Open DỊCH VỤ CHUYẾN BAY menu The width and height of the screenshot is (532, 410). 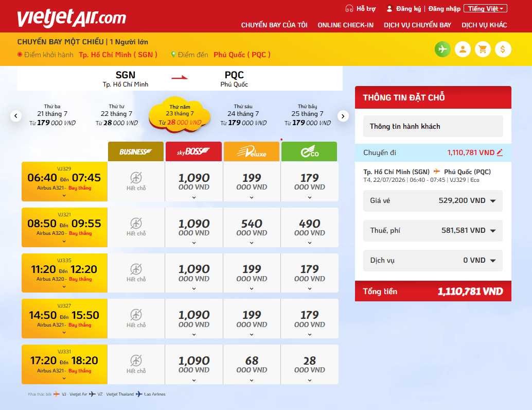click(x=417, y=25)
